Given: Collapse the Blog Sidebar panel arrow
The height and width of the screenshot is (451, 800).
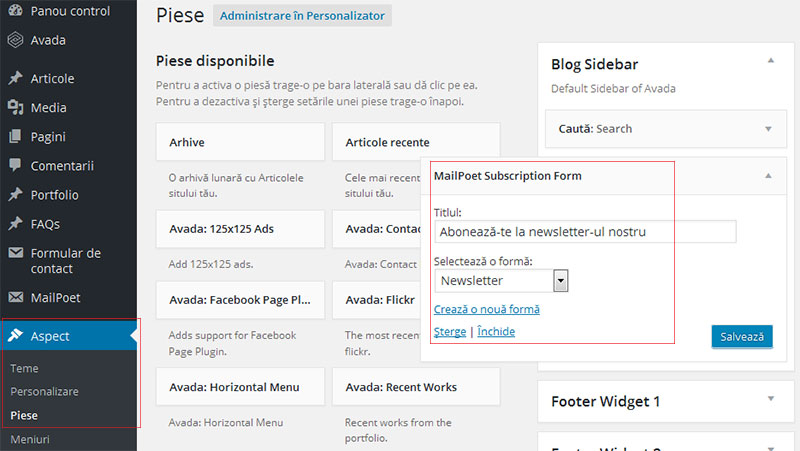Looking at the screenshot, I should 770,62.
